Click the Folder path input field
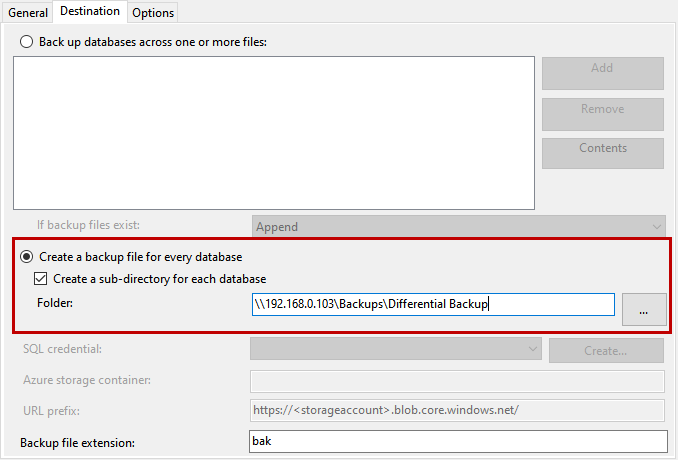 (x=432, y=304)
